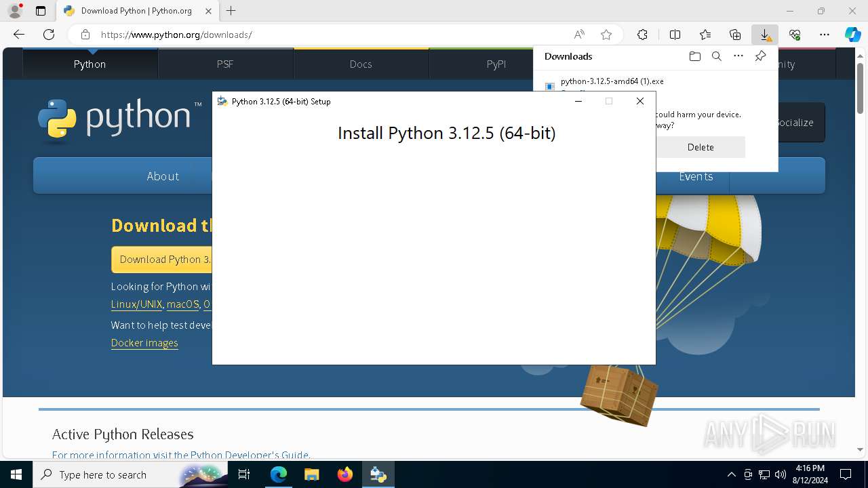Open the Collections icon
This screenshot has width=868, height=488.
(735, 35)
